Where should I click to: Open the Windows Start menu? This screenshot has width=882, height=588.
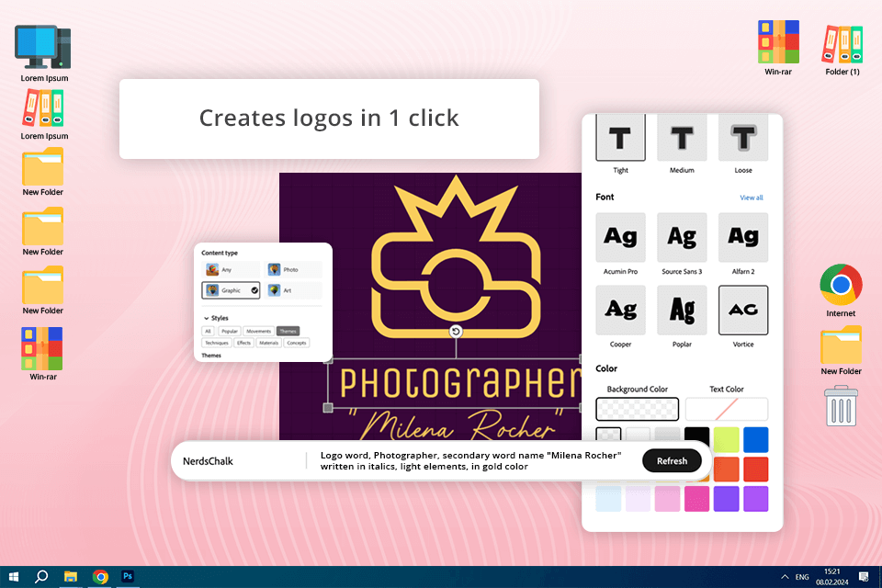[x=14, y=577]
